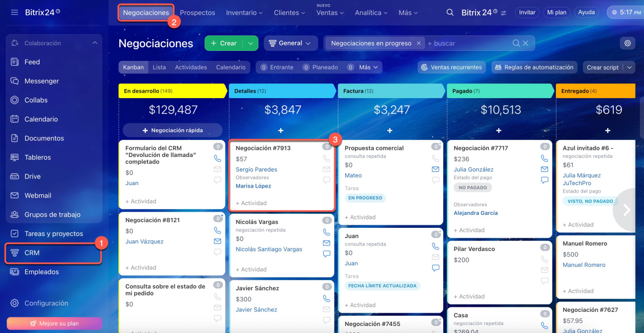Image resolution: width=644 pixels, height=333 pixels.
Task: Open the General pipeline dropdown
Action: [x=290, y=43]
